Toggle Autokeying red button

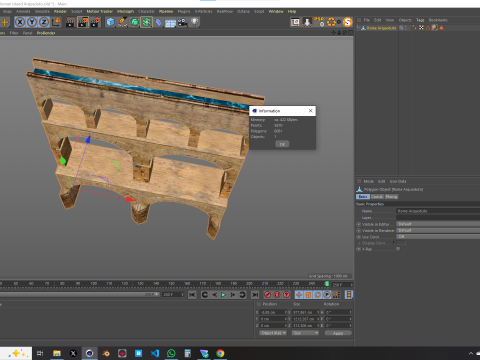[x=277, y=295]
